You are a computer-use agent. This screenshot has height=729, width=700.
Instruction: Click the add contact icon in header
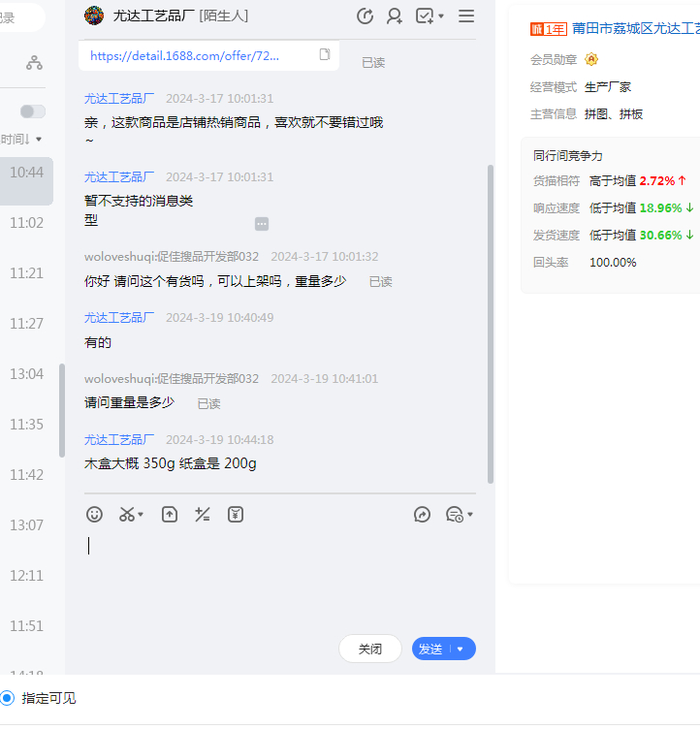click(395, 16)
